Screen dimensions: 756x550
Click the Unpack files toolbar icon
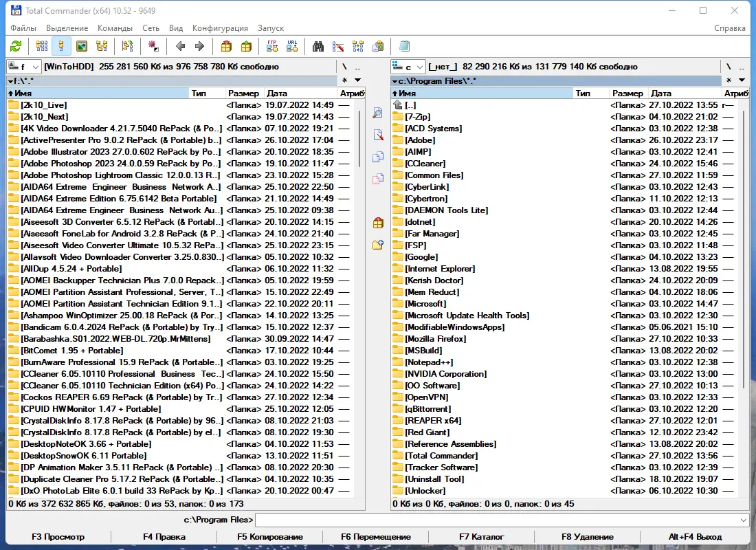(x=245, y=46)
